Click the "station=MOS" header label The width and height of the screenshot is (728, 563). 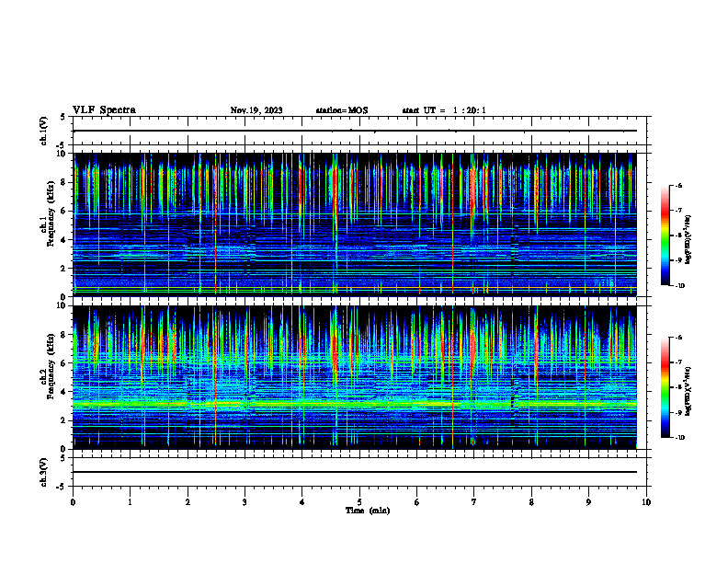click(x=342, y=110)
